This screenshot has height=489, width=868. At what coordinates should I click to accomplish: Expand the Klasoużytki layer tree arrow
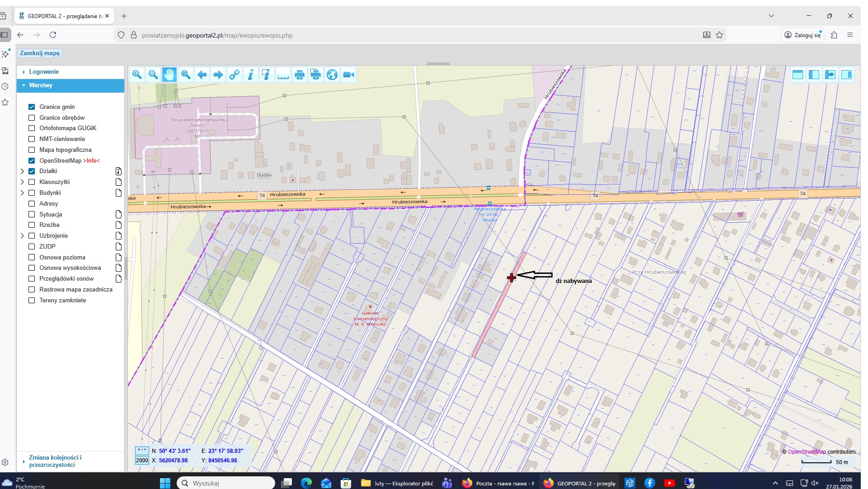[22, 182]
